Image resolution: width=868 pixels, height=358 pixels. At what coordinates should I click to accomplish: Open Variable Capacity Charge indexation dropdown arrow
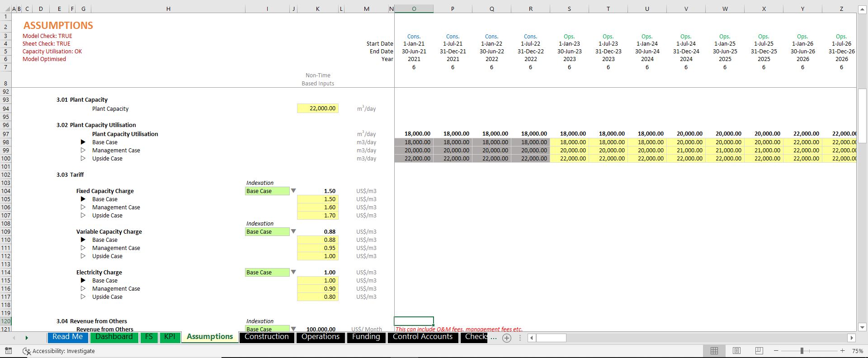pyautogui.click(x=293, y=231)
